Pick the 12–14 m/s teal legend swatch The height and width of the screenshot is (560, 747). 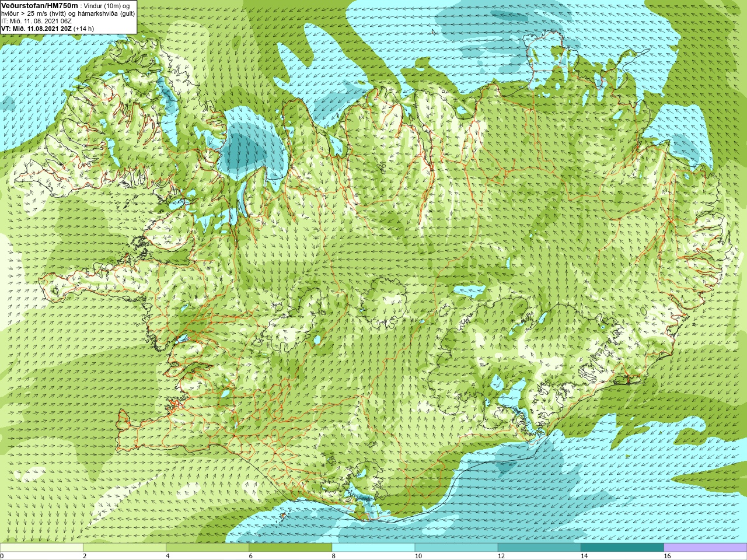tap(539, 548)
